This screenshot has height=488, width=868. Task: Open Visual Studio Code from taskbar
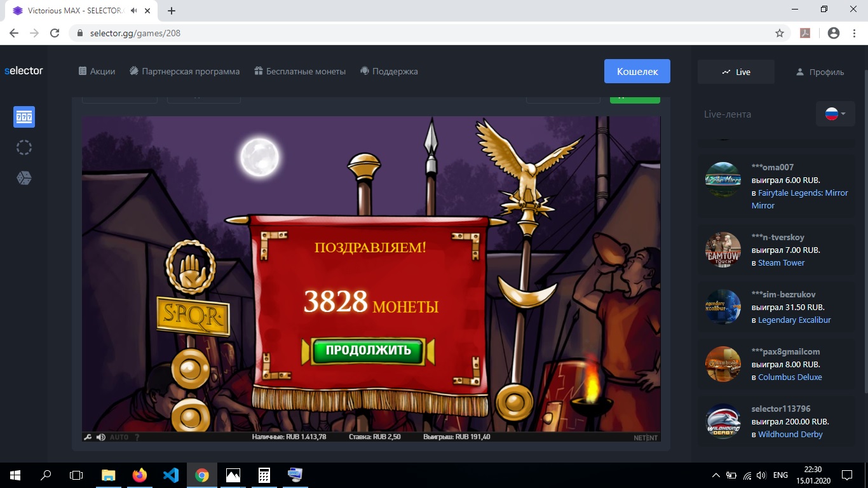coord(171,475)
